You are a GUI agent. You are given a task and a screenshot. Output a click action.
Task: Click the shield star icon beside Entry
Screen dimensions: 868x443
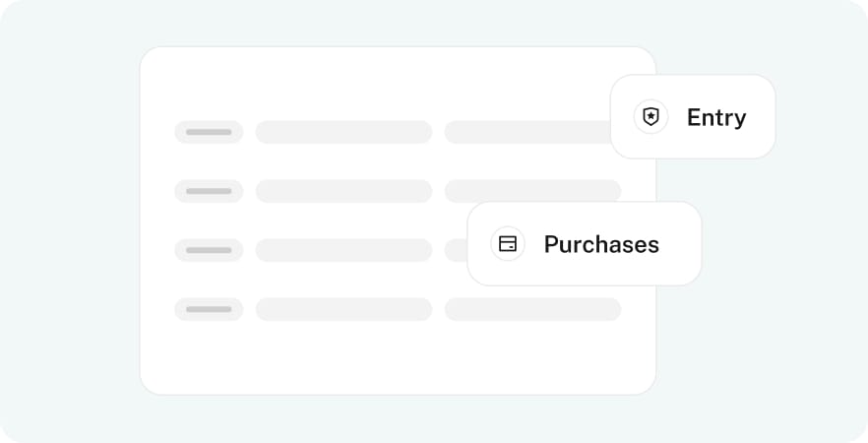pos(651,117)
